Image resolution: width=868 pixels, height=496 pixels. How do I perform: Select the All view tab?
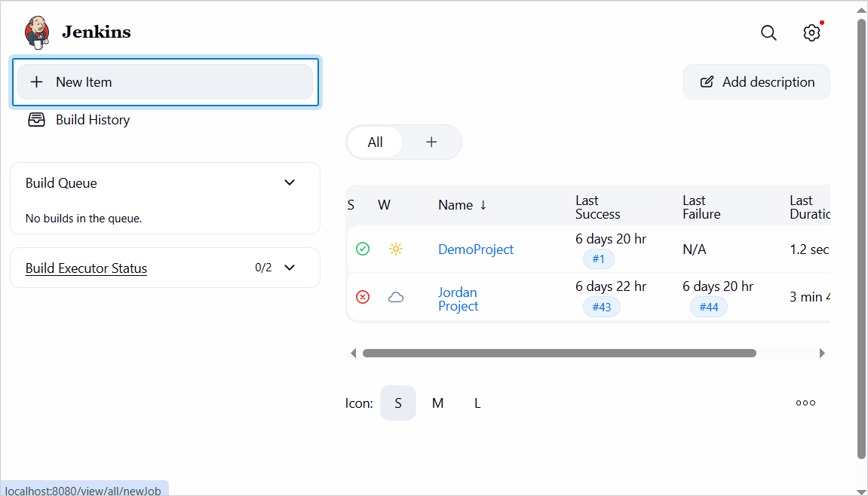click(x=376, y=142)
